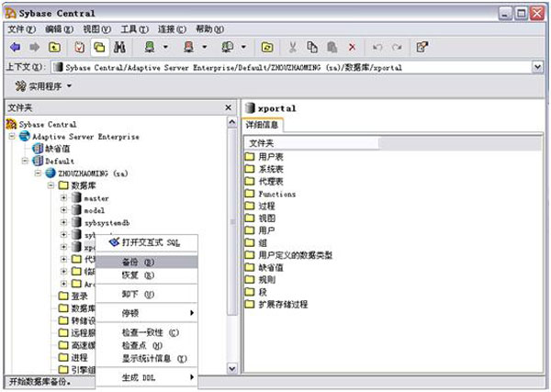The height and width of the screenshot is (392, 551).
Task: Open the 系统表 folder in list
Action: coord(270,170)
